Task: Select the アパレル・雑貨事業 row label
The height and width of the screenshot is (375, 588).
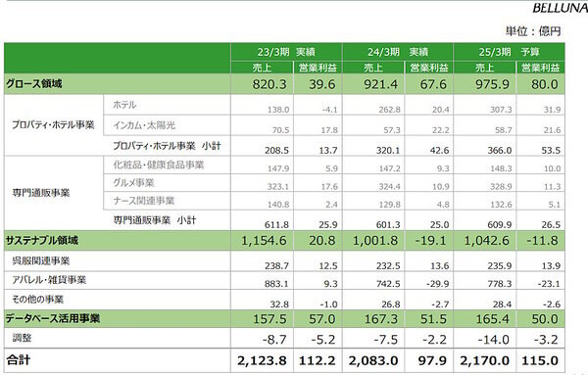Action: 49,280
